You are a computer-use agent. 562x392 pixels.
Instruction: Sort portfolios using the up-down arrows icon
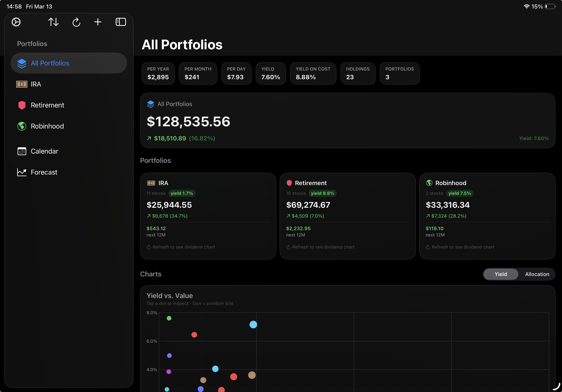[53, 22]
